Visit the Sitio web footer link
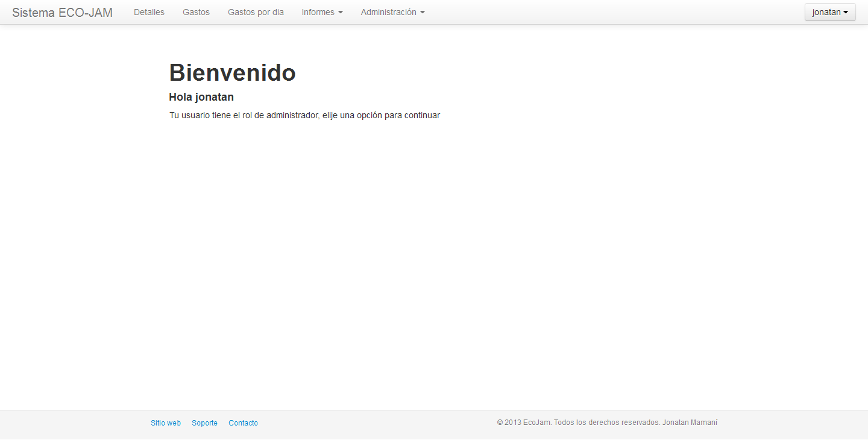 tap(166, 423)
